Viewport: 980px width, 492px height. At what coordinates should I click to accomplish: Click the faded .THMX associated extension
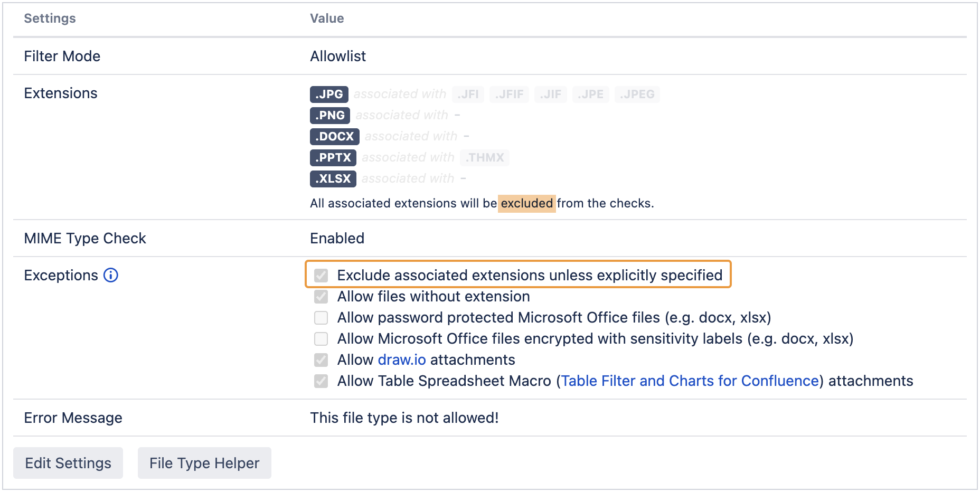click(485, 157)
